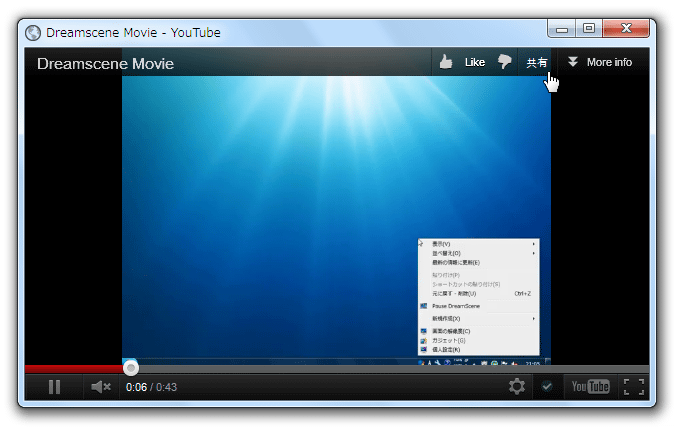Open the settings gear in the player
Screen dimensions: 679x430
(x=517, y=386)
